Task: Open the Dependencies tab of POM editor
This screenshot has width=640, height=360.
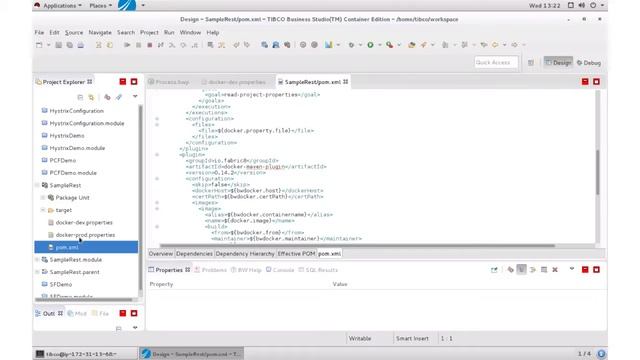Action: click(x=194, y=253)
